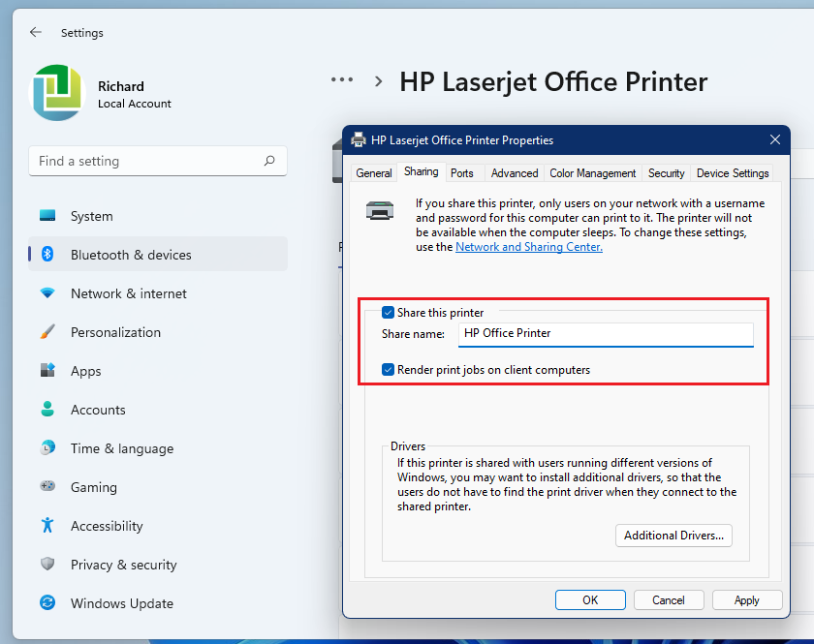Click inside the Share name field

point(605,334)
